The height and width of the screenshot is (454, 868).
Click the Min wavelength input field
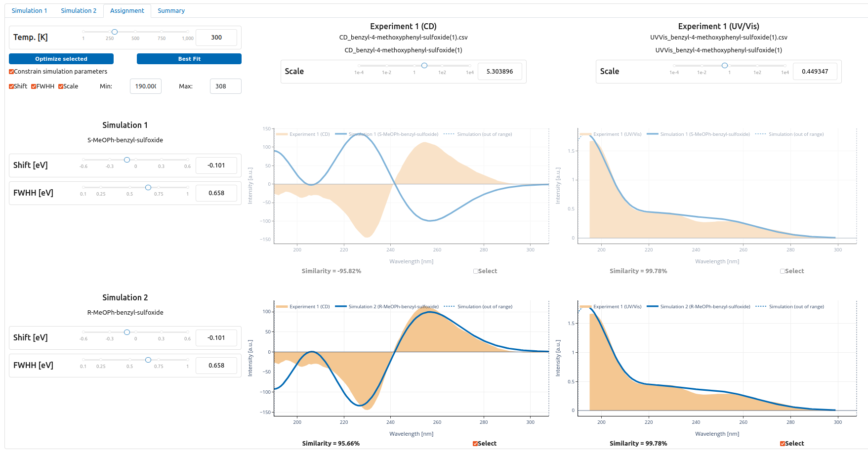tap(146, 86)
